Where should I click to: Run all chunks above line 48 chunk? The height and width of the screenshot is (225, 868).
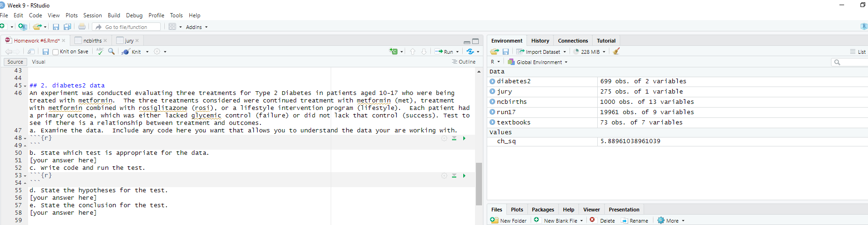point(454,138)
